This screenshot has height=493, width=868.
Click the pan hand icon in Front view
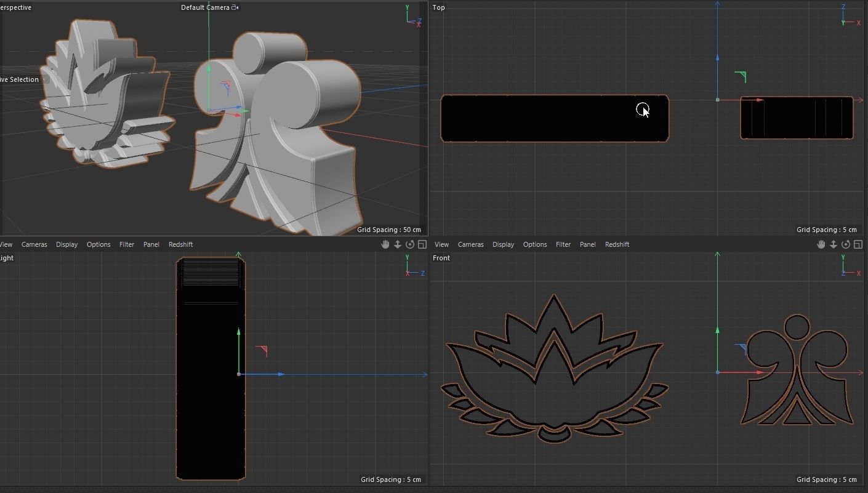click(x=821, y=244)
